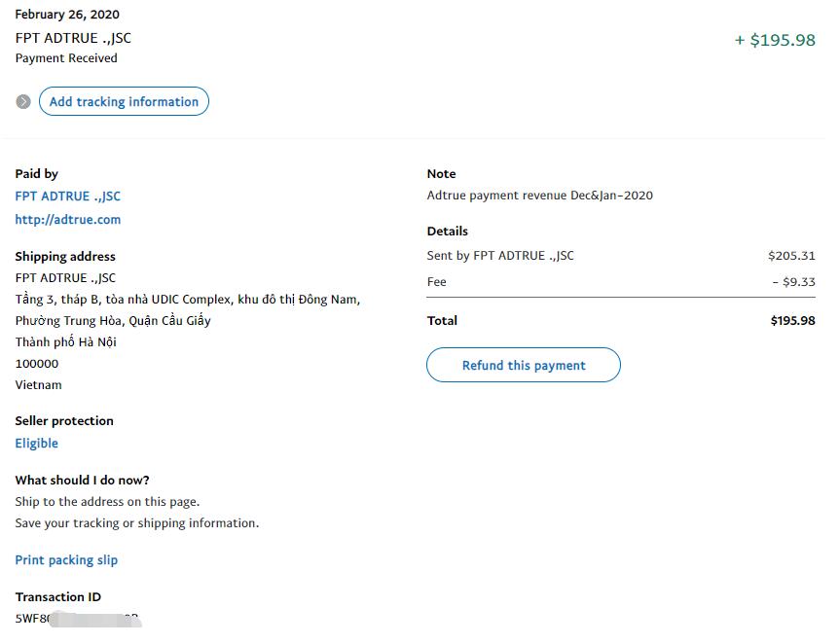
Task: Click the Transaction ID heading
Action: coord(57,597)
